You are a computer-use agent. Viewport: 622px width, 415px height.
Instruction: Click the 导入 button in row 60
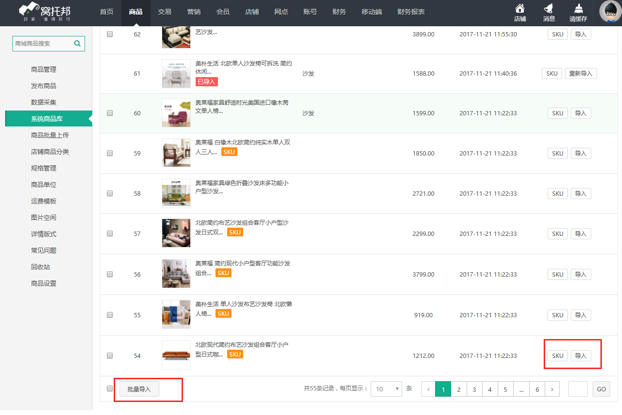click(581, 113)
